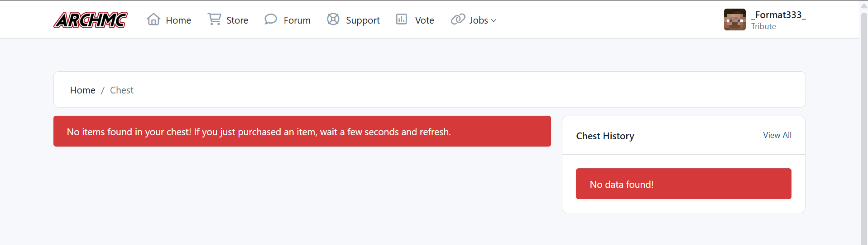Click the Vote chart icon

(x=402, y=19)
